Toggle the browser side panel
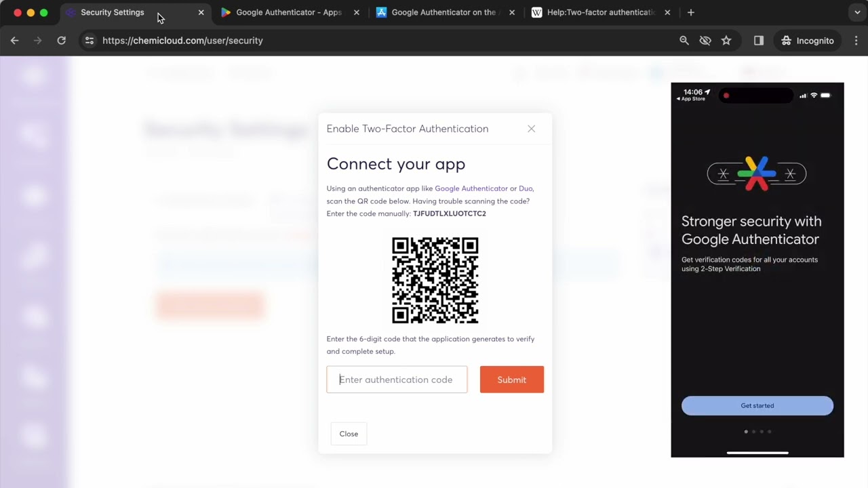The width and height of the screenshot is (868, 488). pyautogui.click(x=759, y=41)
